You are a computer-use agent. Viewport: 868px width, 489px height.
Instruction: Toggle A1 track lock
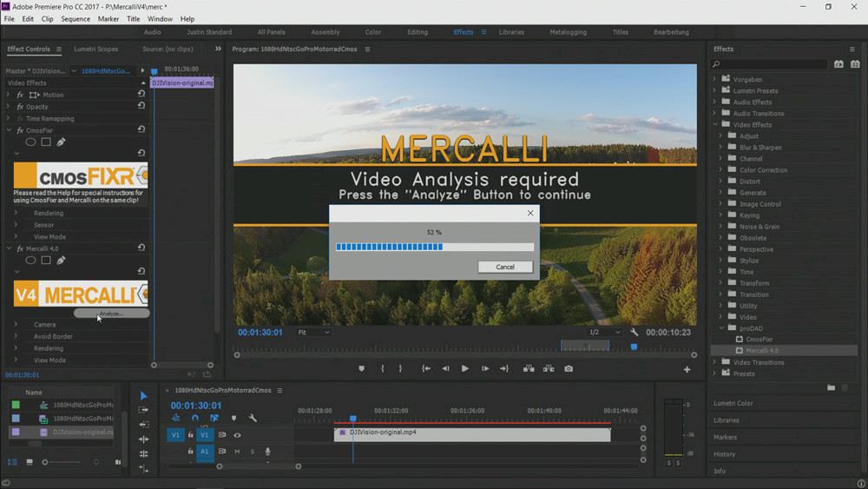190,452
